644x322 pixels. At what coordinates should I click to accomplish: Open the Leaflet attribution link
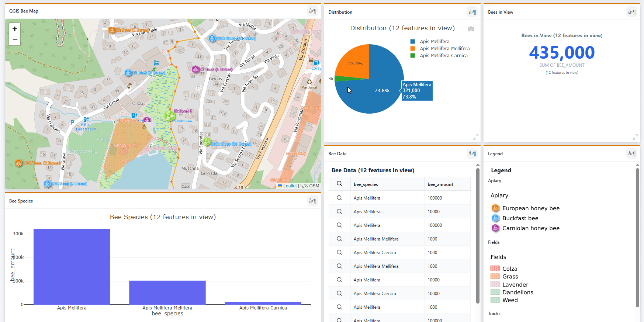(x=290, y=186)
